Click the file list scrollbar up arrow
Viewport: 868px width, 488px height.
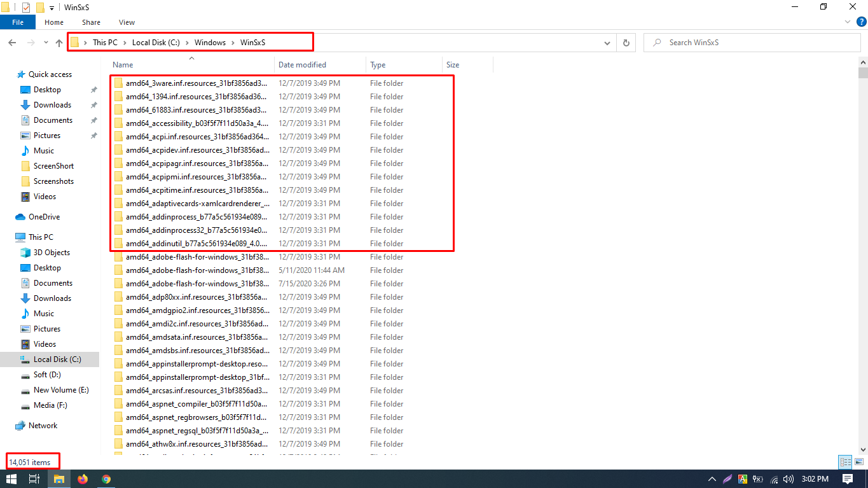pyautogui.click(x=863, y=62)
